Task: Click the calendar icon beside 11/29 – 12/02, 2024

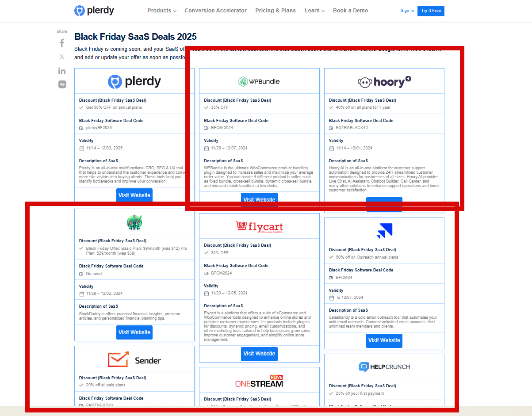Action: (81, 294)
